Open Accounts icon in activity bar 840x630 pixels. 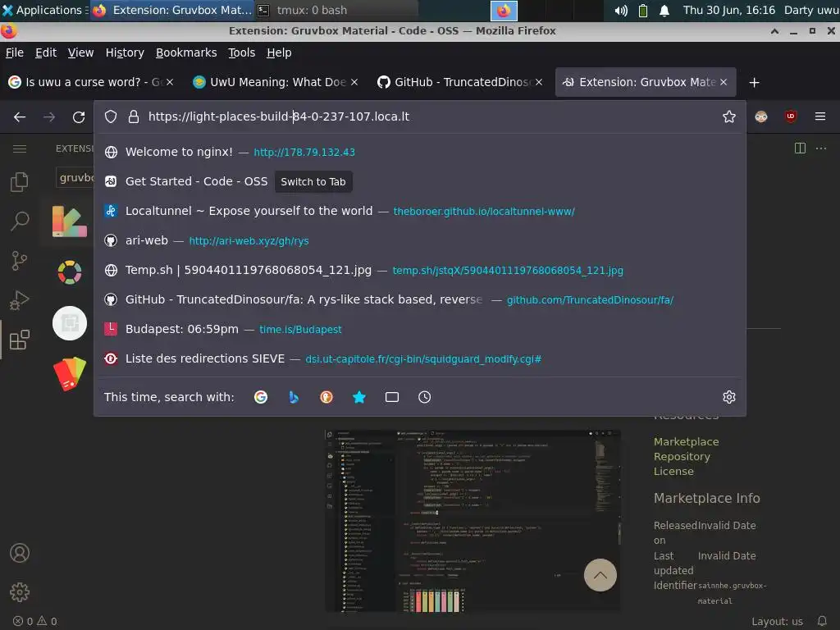point(20,553)
